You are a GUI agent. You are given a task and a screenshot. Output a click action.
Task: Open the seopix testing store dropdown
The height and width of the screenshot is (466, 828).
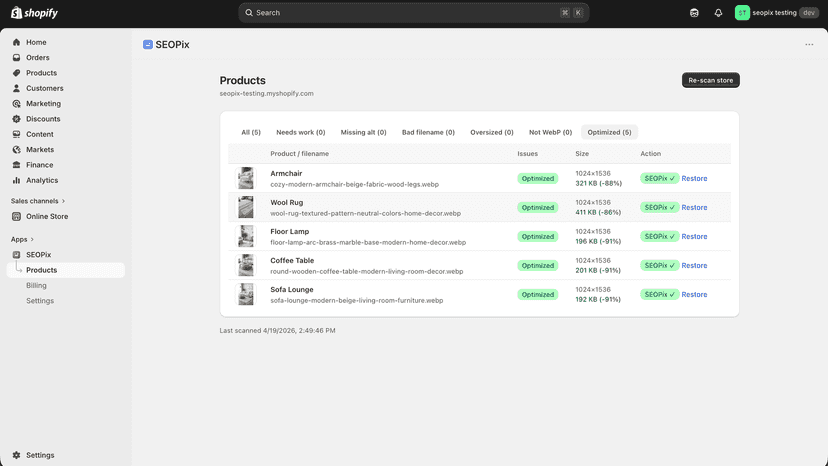[x=776, y=13]
